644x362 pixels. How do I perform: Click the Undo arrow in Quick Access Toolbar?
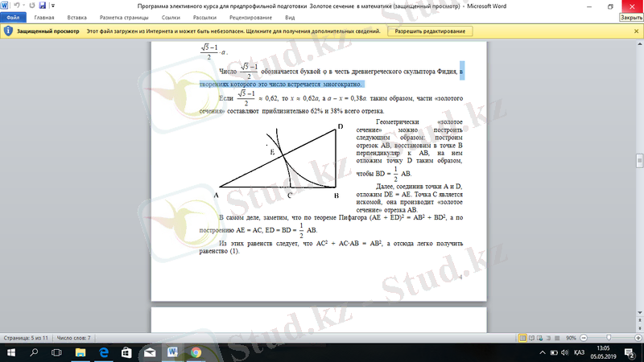coord(16,6)
